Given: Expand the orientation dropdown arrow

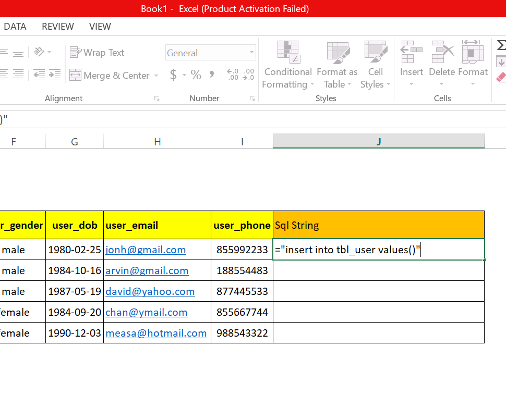Looking at the screenshot, I should pos(50,52).
